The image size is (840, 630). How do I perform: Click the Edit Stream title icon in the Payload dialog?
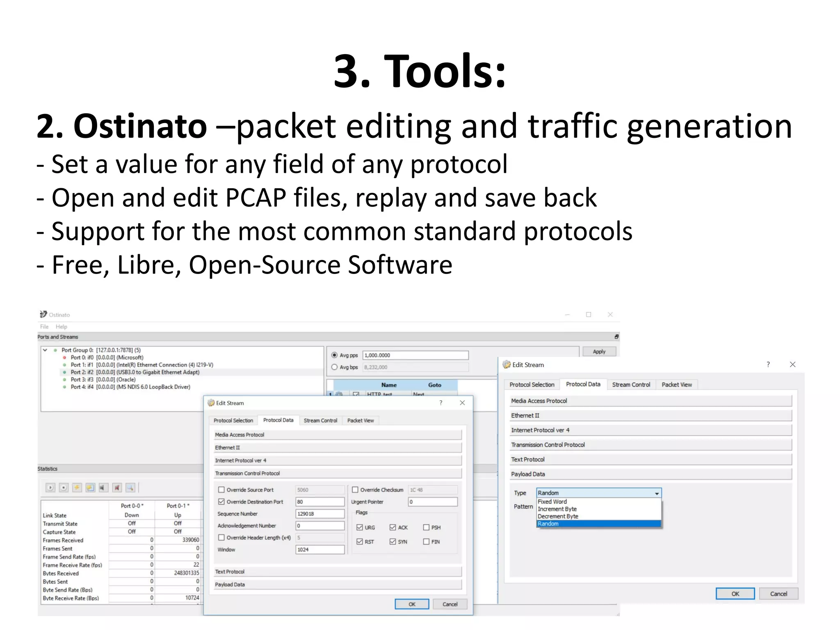point(507,364)
